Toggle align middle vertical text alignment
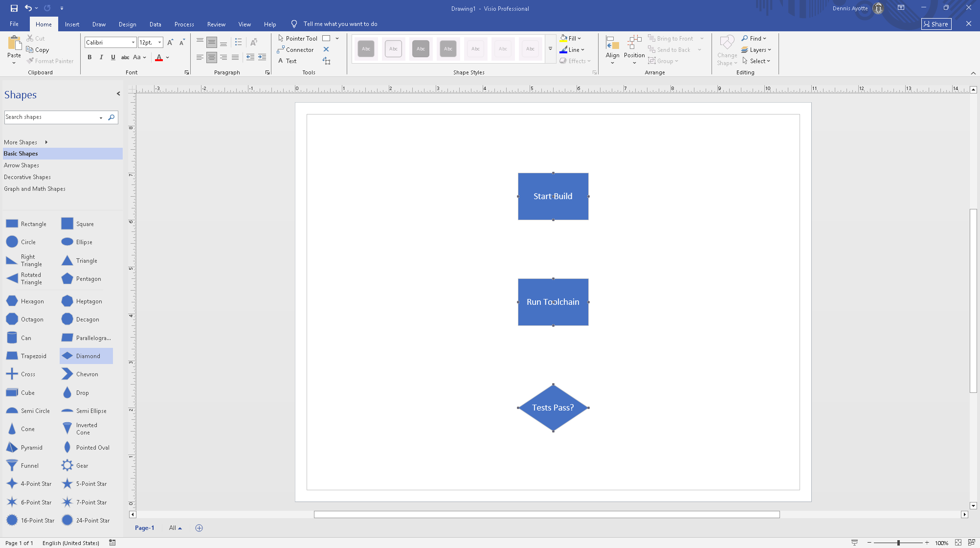 click(211, 43)
